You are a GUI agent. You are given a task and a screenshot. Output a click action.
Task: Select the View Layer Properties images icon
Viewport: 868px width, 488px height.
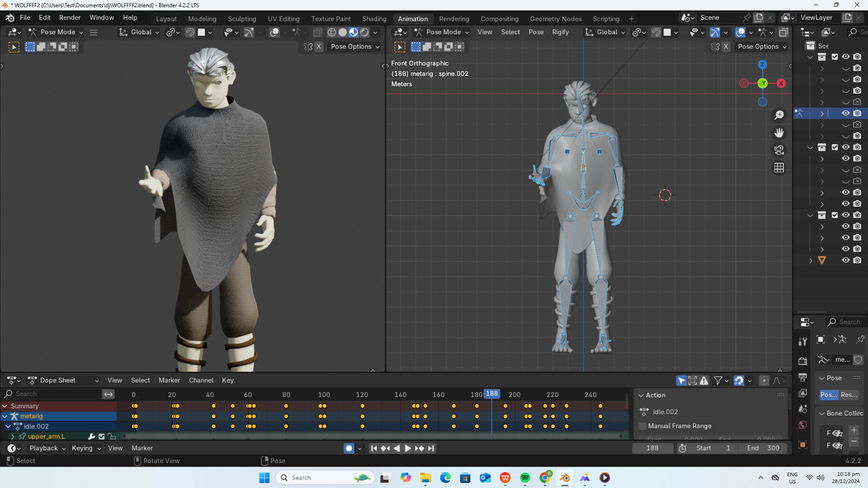coord(803,391)
